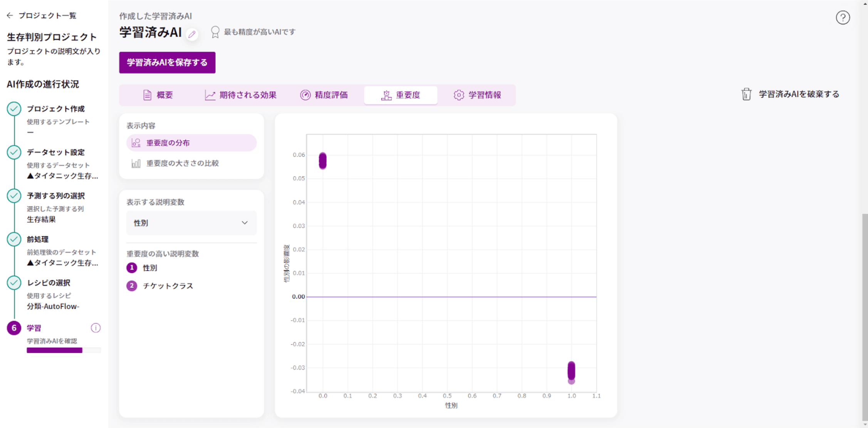Click the scatter icon beside 重要度の分布
Viewport: 868px width, 428px height.
[136, 143]
